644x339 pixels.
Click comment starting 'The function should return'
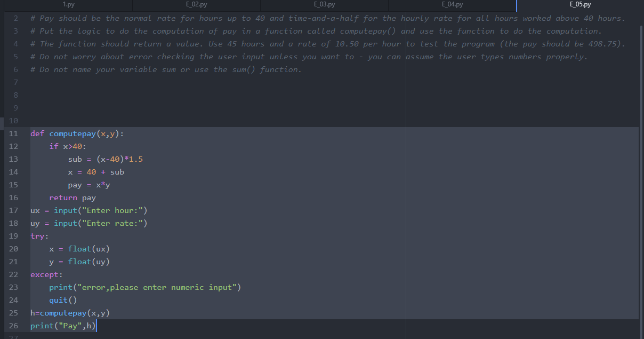pos(327,44)
